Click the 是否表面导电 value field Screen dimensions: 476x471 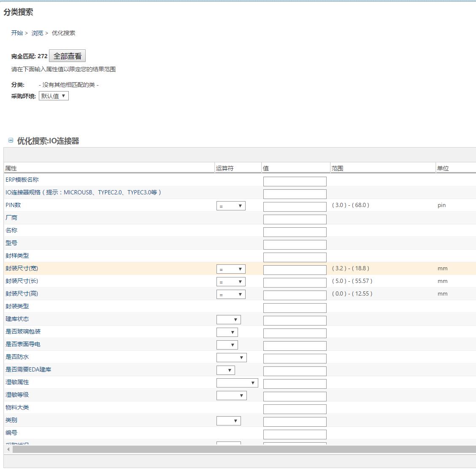point(295,346)
